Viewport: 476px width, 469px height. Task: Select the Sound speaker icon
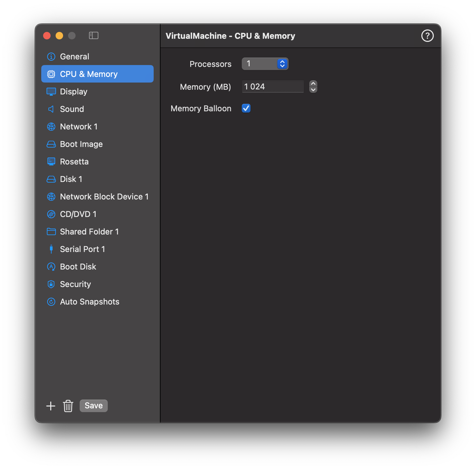pos(51,109)
